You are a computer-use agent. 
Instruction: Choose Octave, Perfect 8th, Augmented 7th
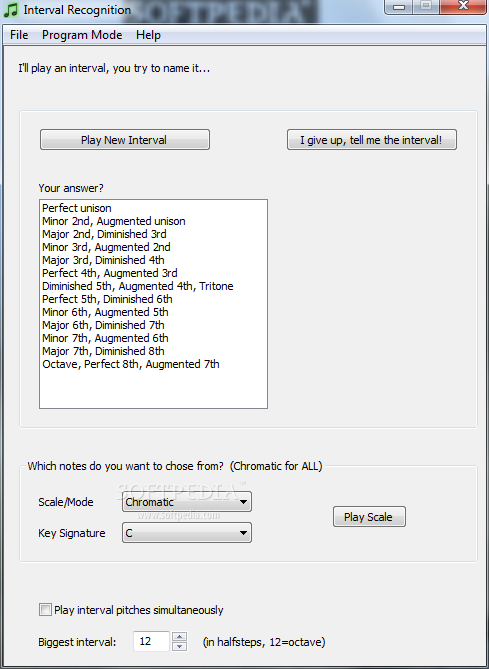point(153,364)
